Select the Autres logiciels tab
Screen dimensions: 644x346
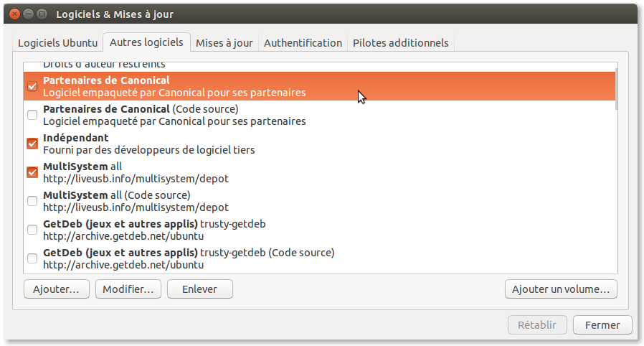(x=146, y=42)
